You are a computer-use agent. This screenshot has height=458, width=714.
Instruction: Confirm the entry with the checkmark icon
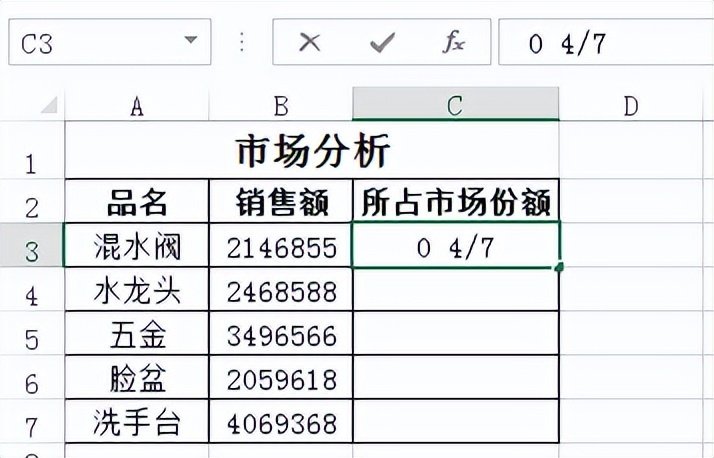point(382,43)
